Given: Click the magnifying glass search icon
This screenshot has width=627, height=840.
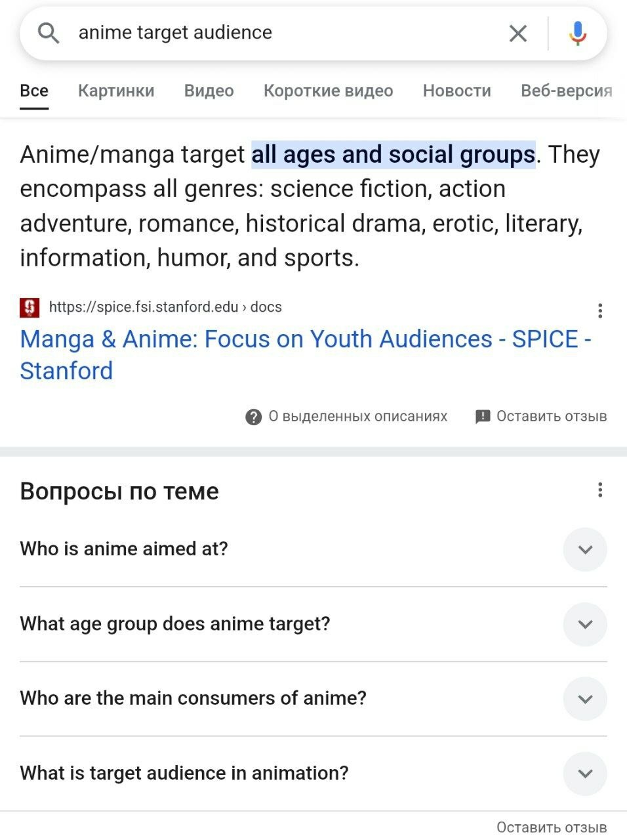Looking at the screenshot, I should click(49, 33).
